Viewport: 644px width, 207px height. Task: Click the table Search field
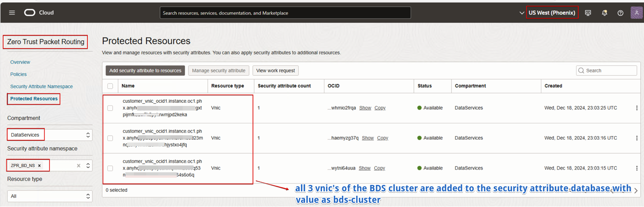(x=607, y=70)
